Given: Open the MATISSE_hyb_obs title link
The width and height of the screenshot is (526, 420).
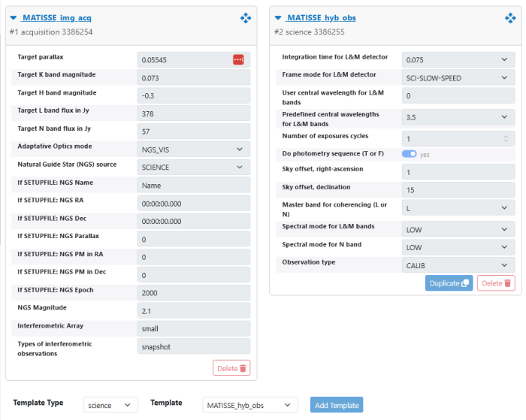Looking at the screenshot, I should click(x=322, y=18).
